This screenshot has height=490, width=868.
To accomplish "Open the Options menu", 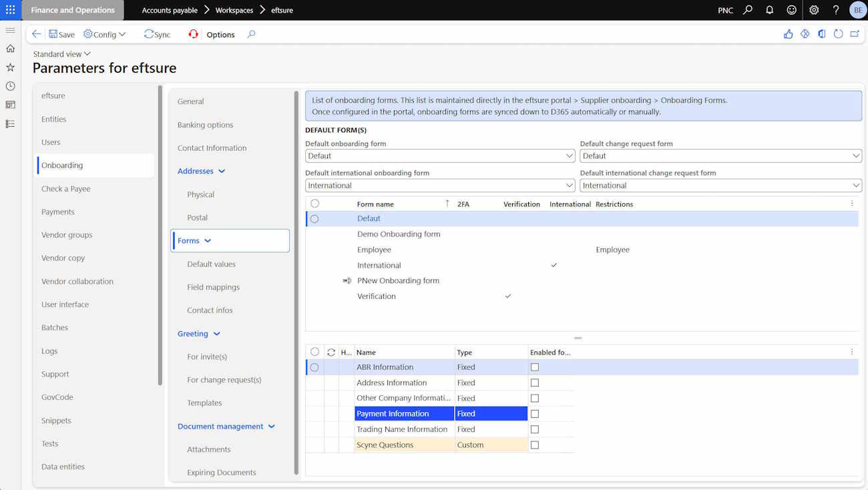I will pos(220,35).
